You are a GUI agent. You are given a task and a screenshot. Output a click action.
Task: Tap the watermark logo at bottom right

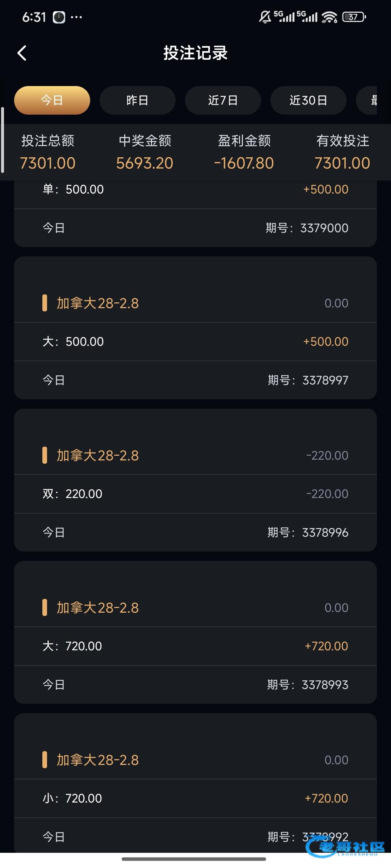345,847
